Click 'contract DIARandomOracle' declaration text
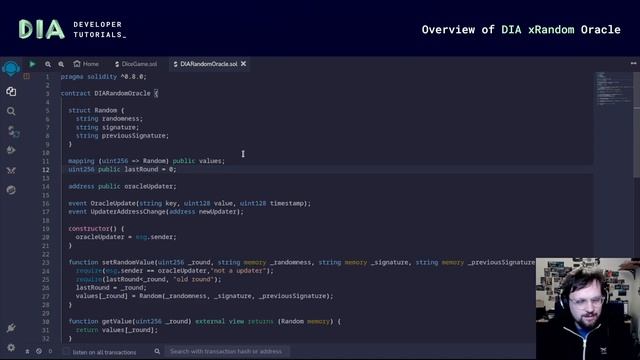Image resolution: width=640 pixels, height=360 pixels. [x=106, y=93]
